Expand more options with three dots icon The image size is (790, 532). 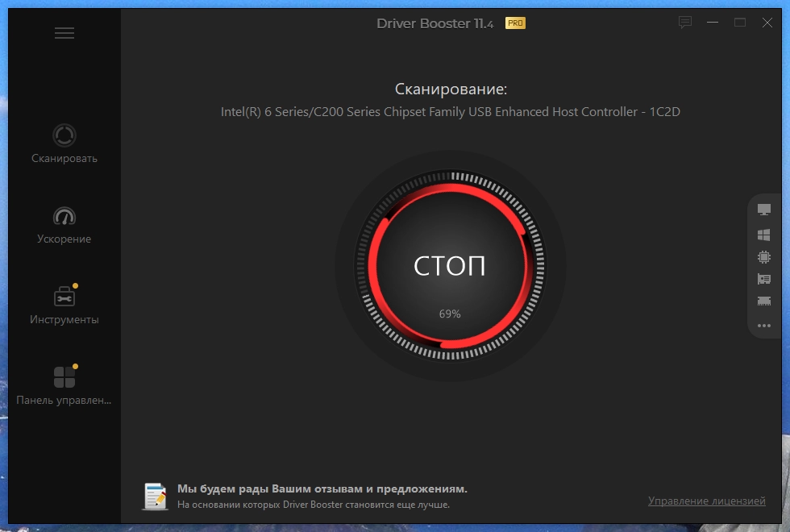pyautogui.click(x=764, y=326)
